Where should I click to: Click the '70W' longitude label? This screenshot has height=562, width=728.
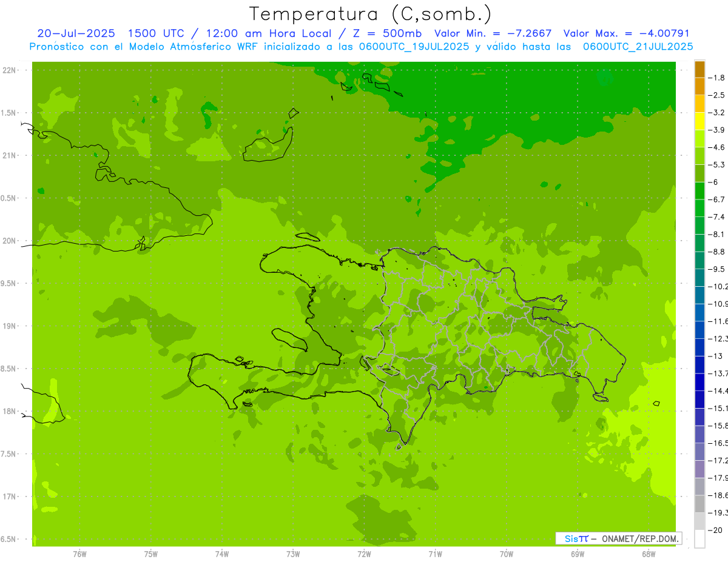(x=507, y=554)
